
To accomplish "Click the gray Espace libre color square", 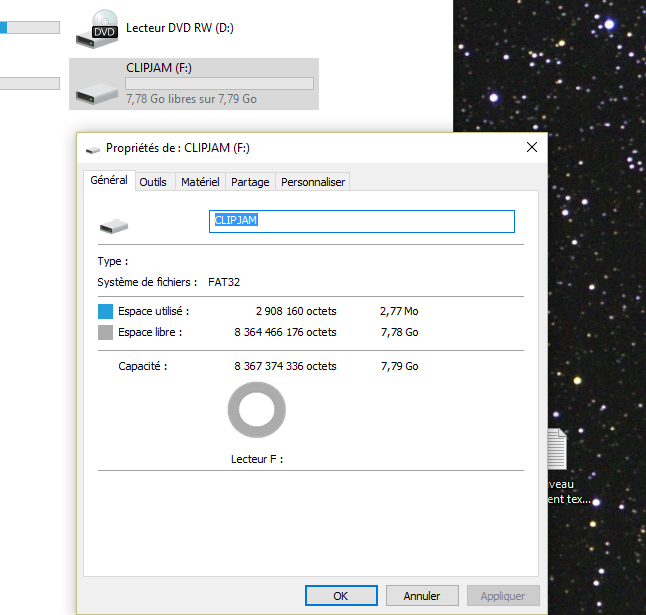I will (x=105, y=332).
